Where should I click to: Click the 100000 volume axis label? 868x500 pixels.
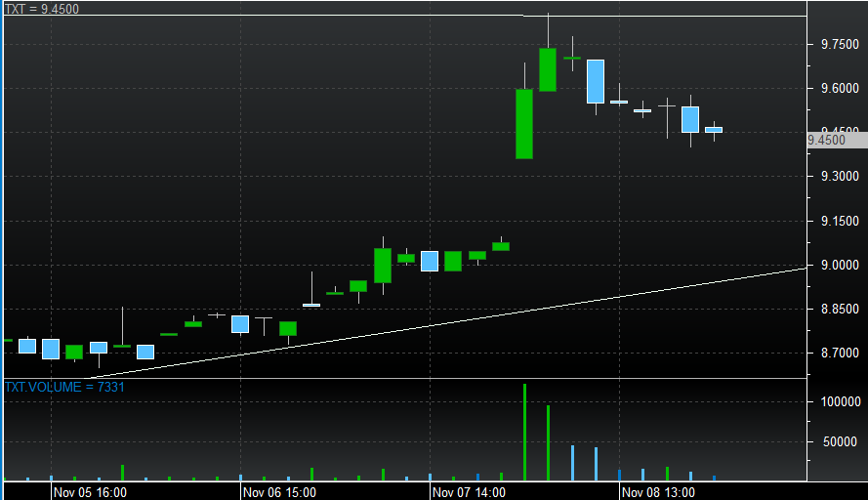[839, 401]
